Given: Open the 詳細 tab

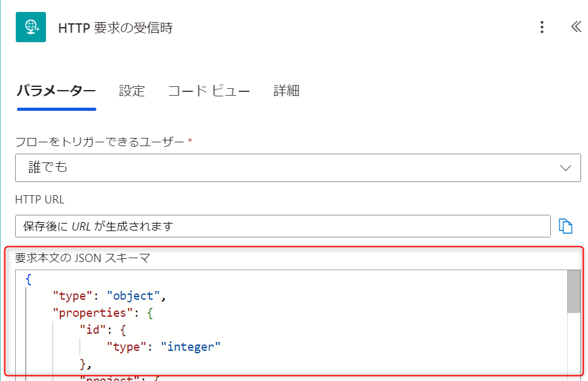Looking at the screenshot, I should [286, 91].
